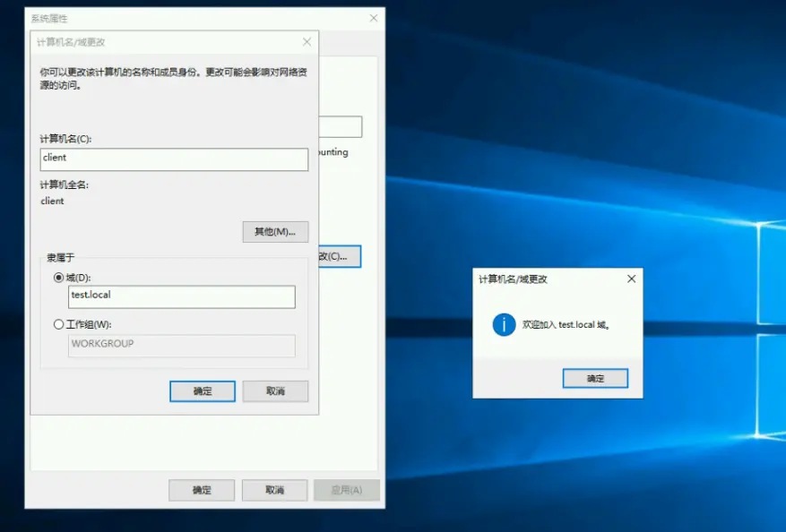Confirm with 确定 below the WORKGROUP field
This screenshot has height=532, width=786.
pos(202,391)
